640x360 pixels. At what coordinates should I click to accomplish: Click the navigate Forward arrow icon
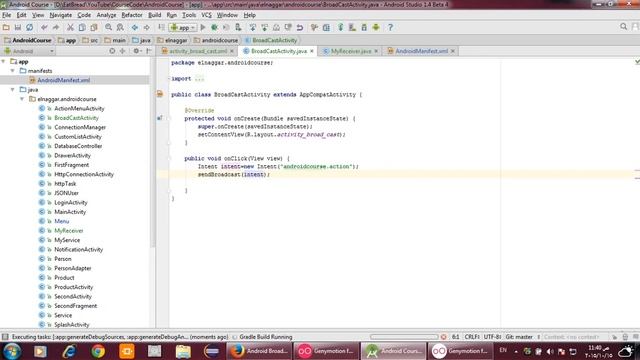tap(147, 27)
